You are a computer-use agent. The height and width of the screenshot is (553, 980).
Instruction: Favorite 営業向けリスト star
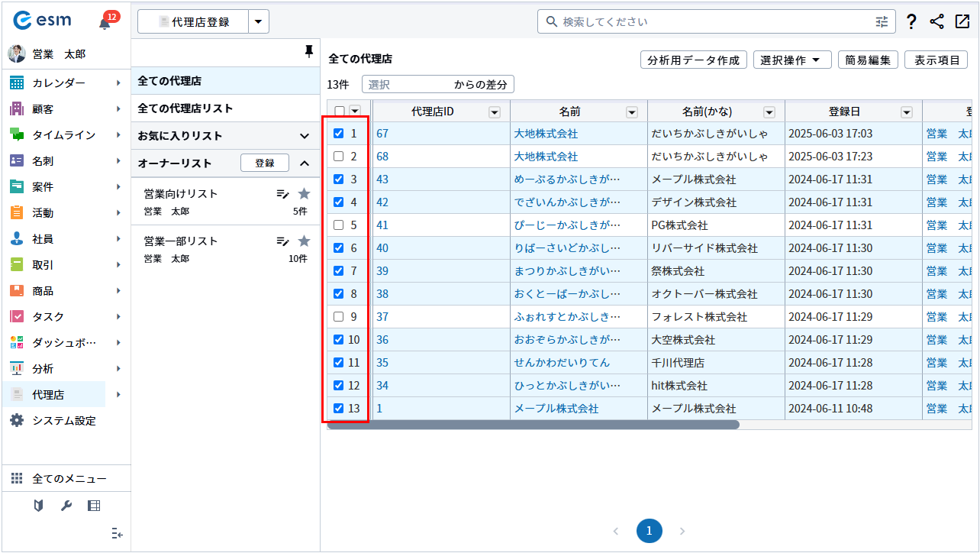304,194
